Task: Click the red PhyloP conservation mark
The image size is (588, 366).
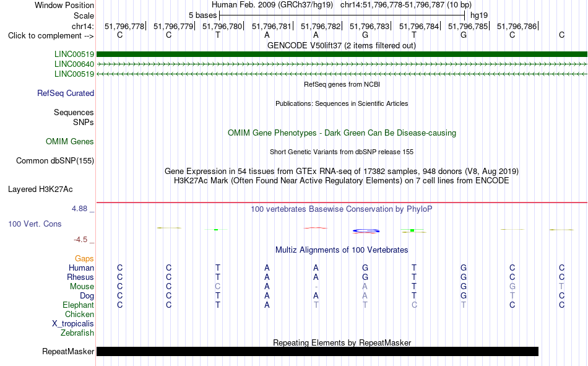Action: point(316,228)
